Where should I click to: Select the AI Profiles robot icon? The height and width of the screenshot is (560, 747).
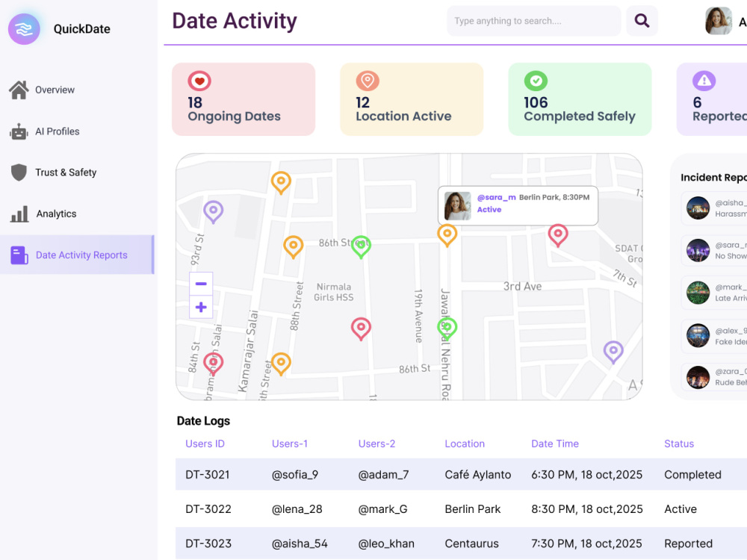[19, 132]
